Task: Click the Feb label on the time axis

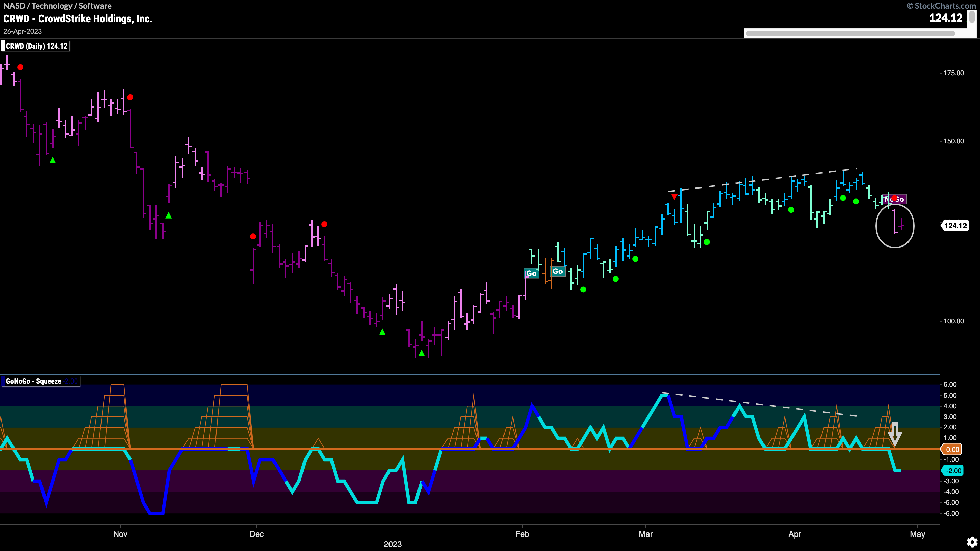Action: pyautogui.click(x=522, y=534)
